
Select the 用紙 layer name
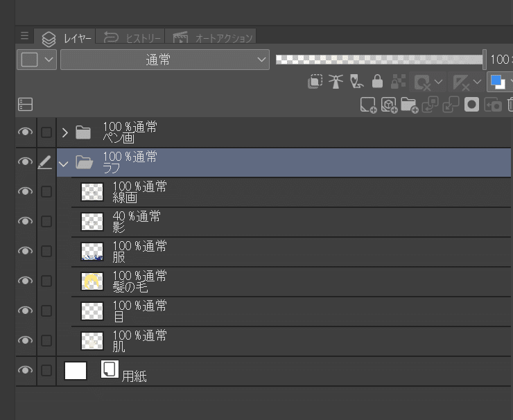[x=134, y=376]
